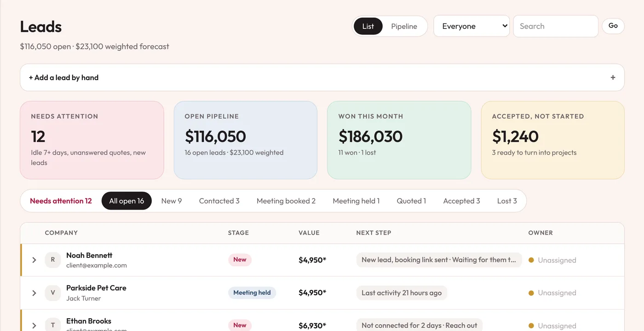Click the Parkside Pet Care company name

[96, 288]
